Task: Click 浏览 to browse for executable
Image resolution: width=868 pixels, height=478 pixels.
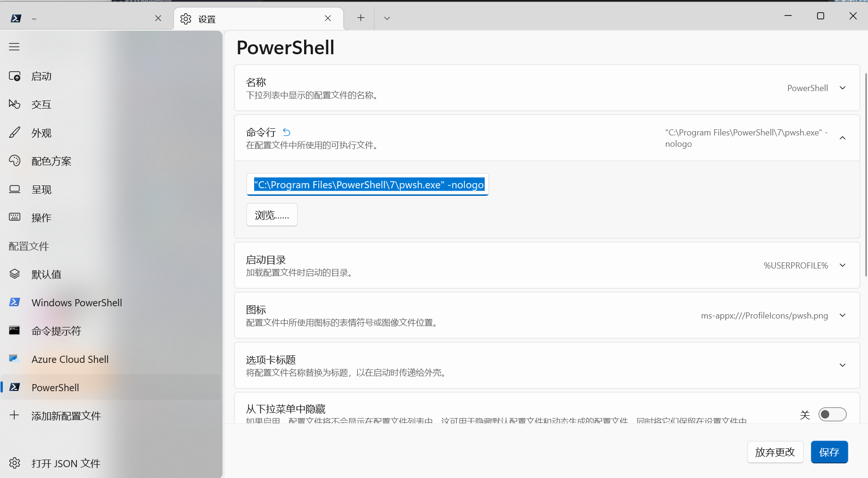Action: (x=271, y=215)
